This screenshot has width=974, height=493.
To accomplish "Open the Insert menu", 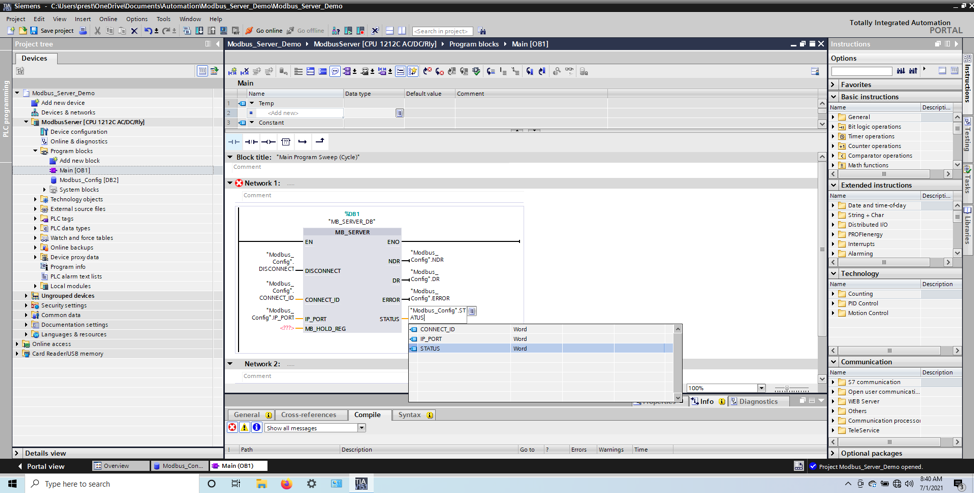I will click(83, 19).
